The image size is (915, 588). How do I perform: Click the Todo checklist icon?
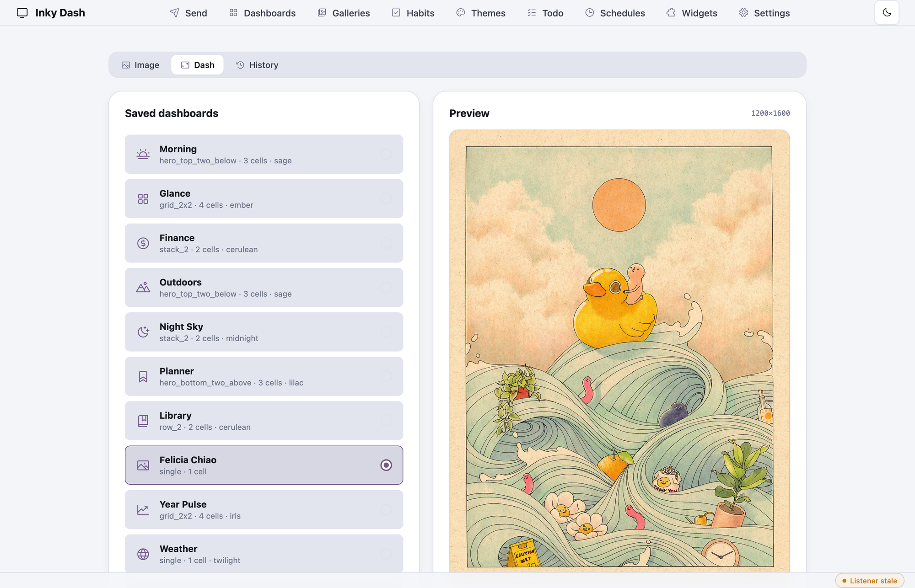click(x=532, y=13)
